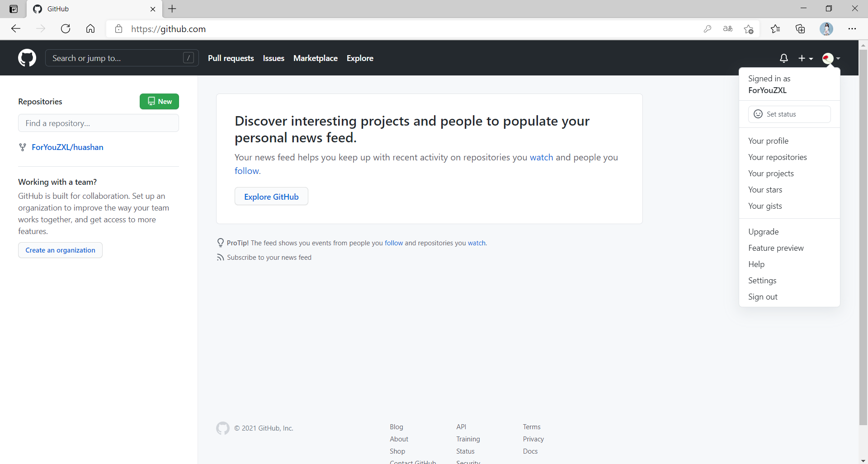Open the Training footer link
868x464 pixels.
(468, 439)
